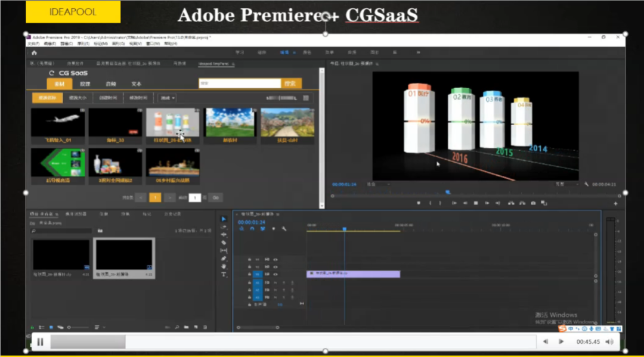Image resolution: width=644 pixels, height=357 pixels.
Task: Toggle the V1 track eye visibility
Action: (x=275, y=274)
